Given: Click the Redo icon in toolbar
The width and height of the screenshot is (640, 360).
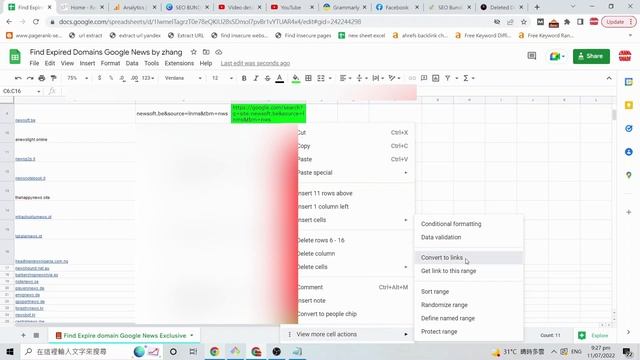Looking at the screenshot, I should click(x=30, y=78).
